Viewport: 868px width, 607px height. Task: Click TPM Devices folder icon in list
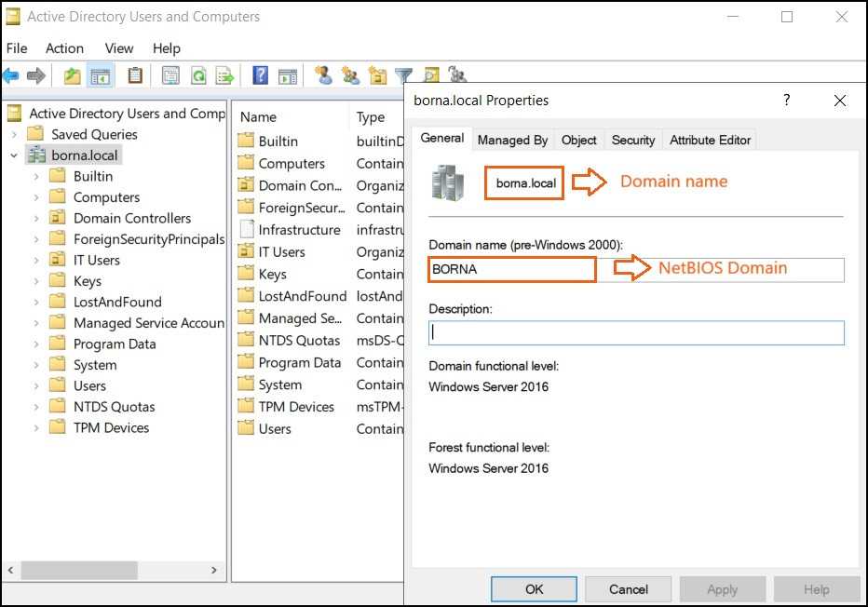point(246,406)
